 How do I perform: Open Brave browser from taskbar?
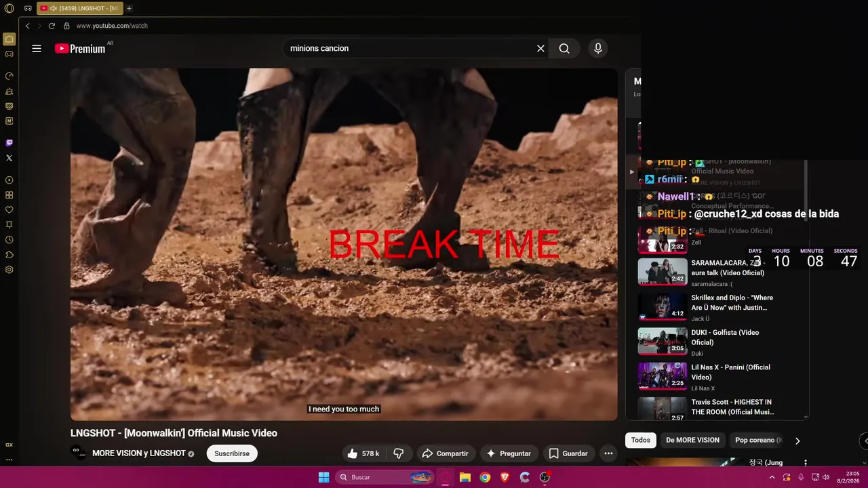tap(505, 477)
